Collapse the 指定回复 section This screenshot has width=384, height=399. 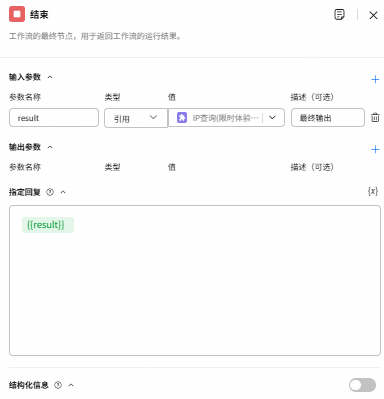pyautogui.click(x=63, y=192)
